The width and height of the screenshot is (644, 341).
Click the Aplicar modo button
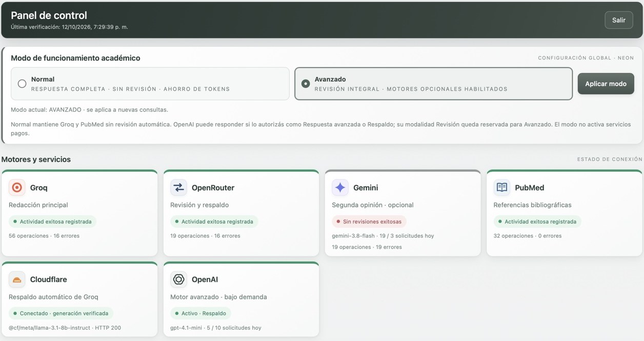click(x=606, y=84)
